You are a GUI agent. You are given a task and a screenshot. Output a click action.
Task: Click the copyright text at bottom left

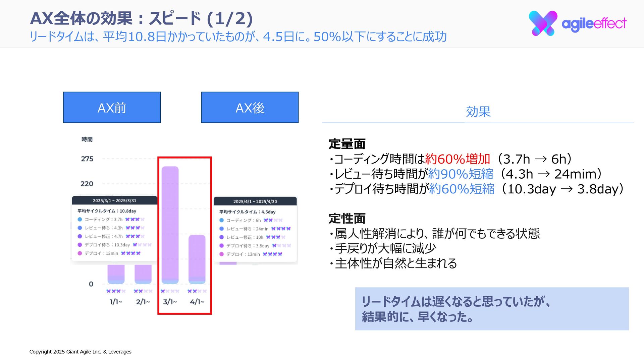pyautogui.click(x=80, y=352)
